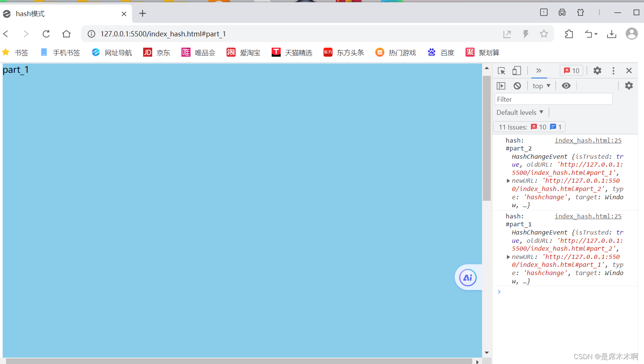The height and width of the screenshot is (364, 644).
Task: Open user profile avatar
Action: pyautogui.click(x=632, y=33)
